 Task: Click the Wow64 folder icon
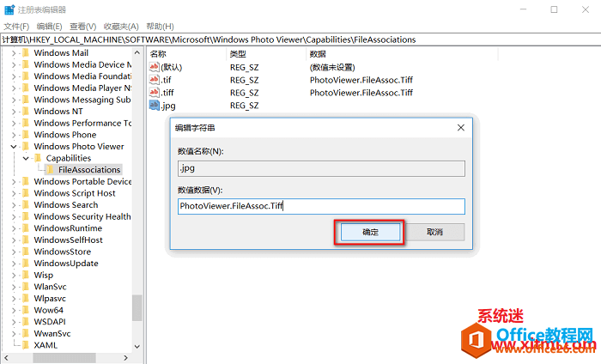tap(26, 310)
